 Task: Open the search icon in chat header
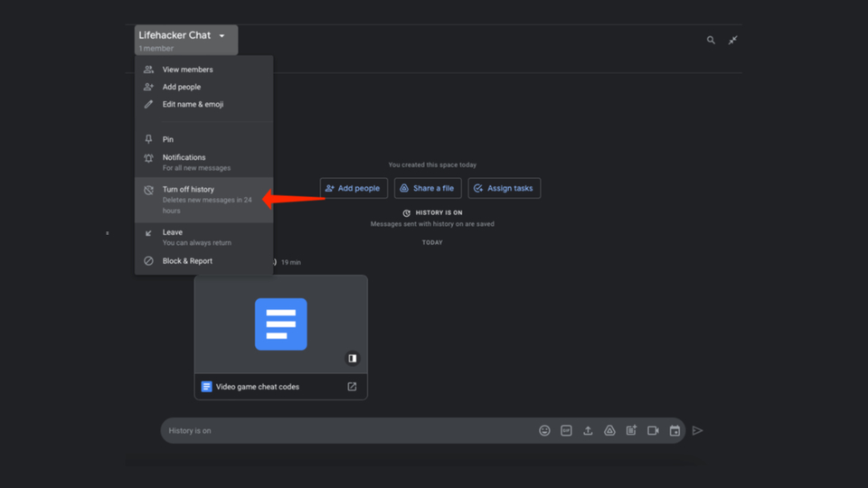[x=711, y=40]
